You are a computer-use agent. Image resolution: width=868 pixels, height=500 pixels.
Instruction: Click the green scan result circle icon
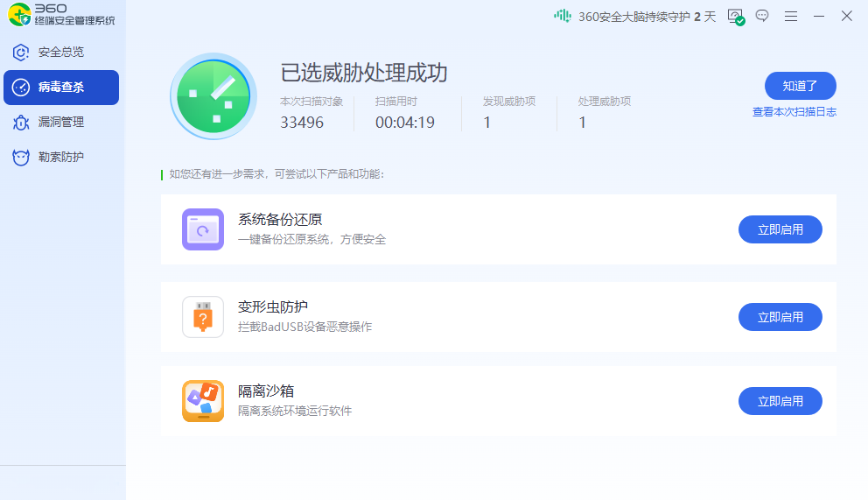(x=213, y=96)
